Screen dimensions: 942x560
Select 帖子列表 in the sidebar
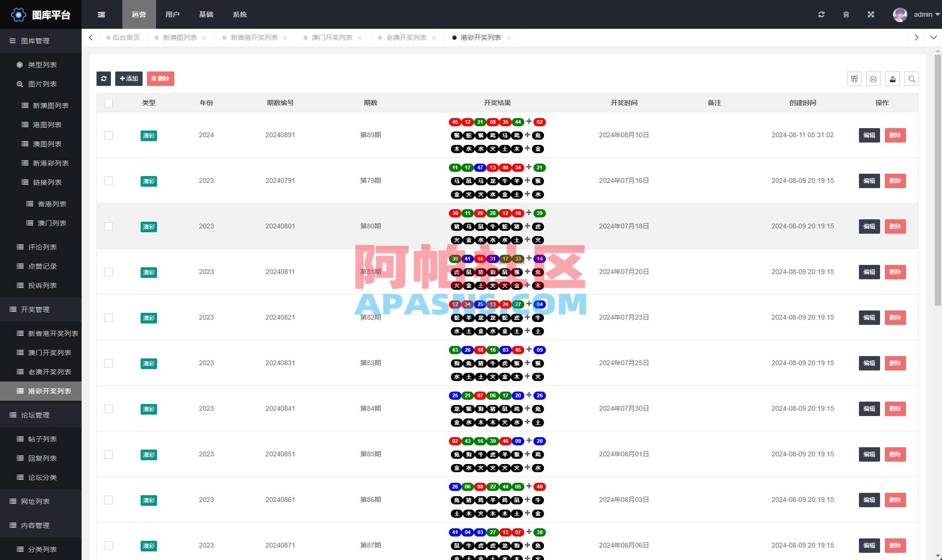44,439
